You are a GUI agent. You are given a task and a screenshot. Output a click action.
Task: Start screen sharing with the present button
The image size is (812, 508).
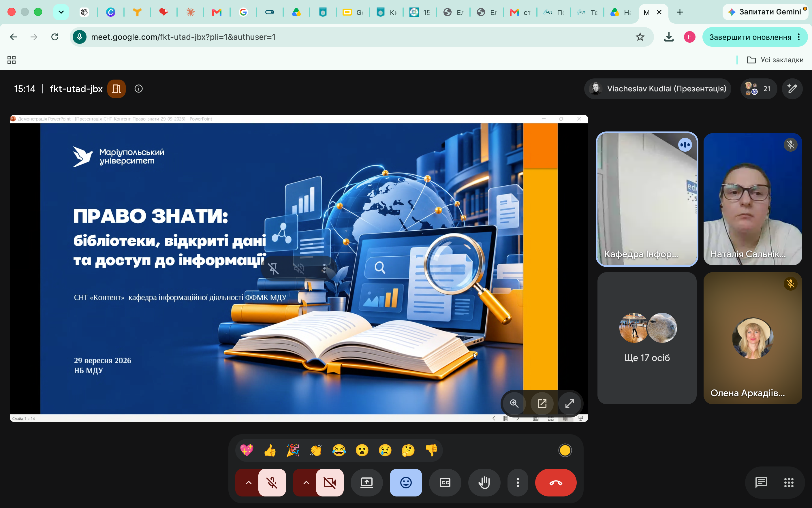coord(366,483)
